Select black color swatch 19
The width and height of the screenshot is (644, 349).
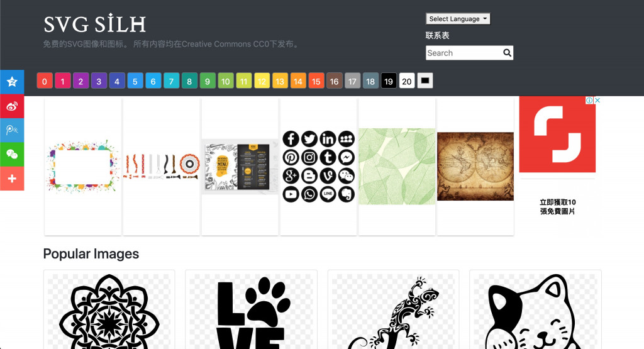(x=389, y=81)
